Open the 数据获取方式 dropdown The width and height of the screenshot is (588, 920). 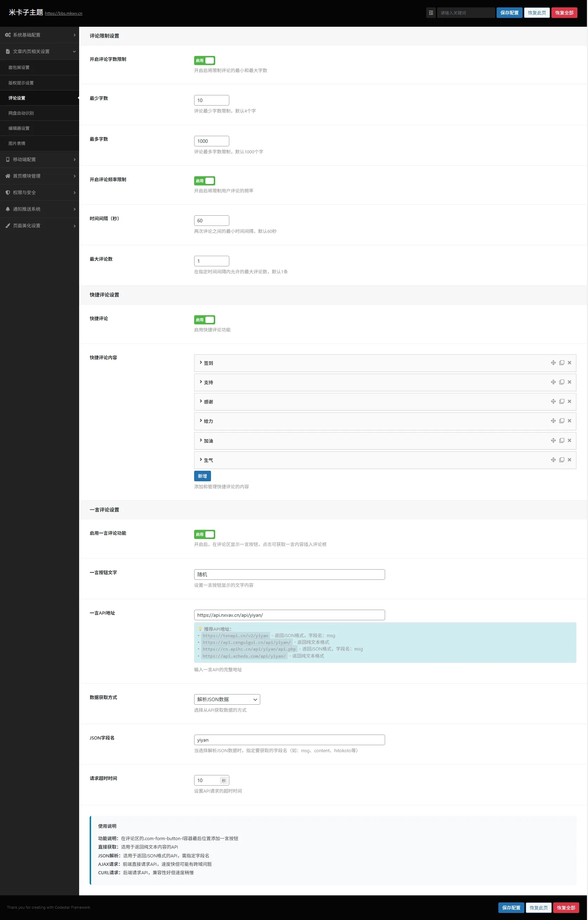(227, 699)
